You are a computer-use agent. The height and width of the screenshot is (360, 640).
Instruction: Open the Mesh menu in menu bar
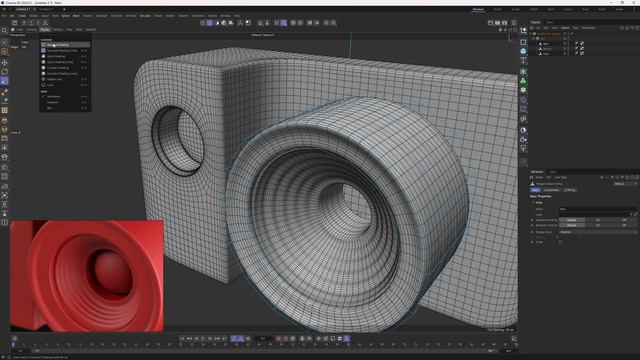click(x=76, y=16)
